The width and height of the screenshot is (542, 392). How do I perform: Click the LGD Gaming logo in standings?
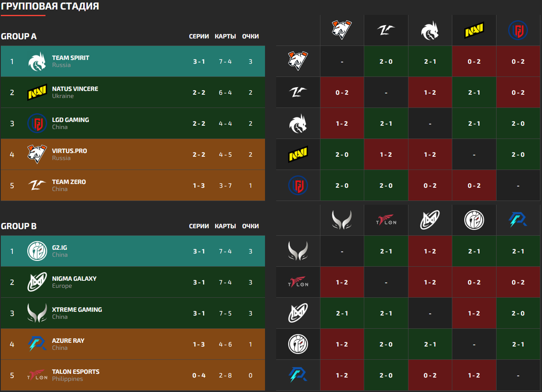click(37, 124)
